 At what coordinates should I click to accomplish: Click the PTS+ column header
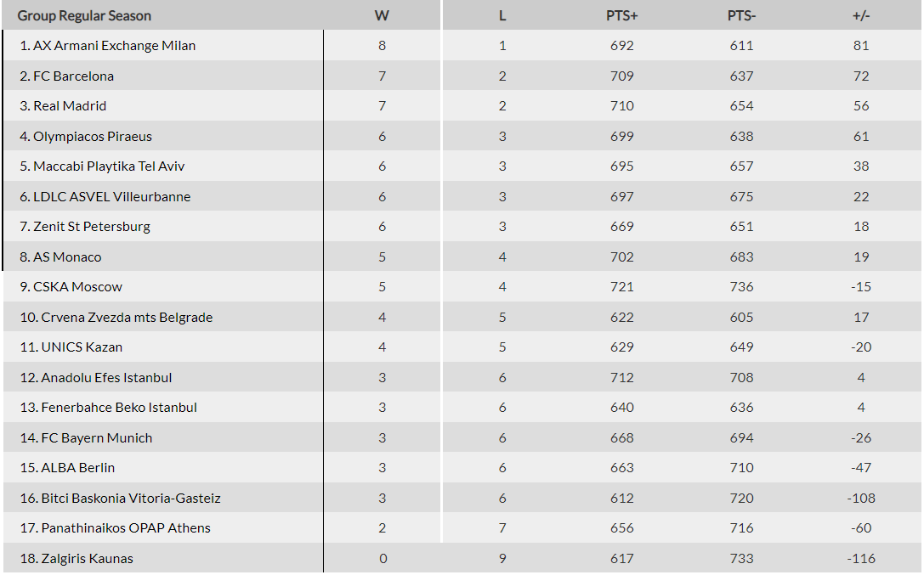point(622,16)
